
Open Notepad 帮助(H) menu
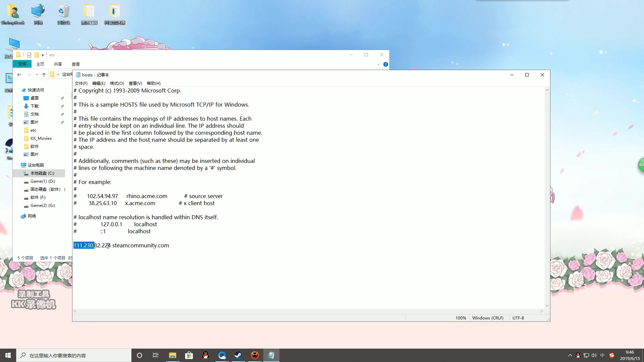154,83
